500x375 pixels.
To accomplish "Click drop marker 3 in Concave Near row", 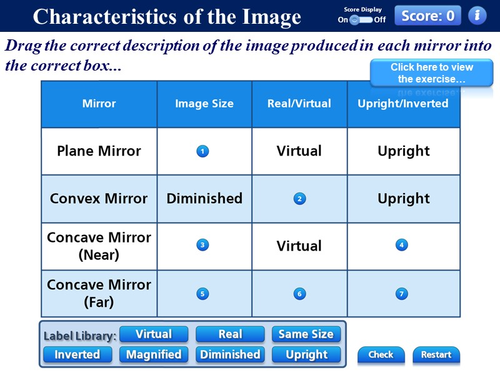I will 203,245.
